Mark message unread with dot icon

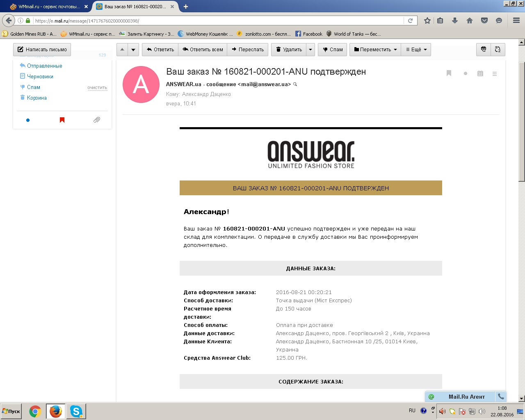[x=465, y=74]
